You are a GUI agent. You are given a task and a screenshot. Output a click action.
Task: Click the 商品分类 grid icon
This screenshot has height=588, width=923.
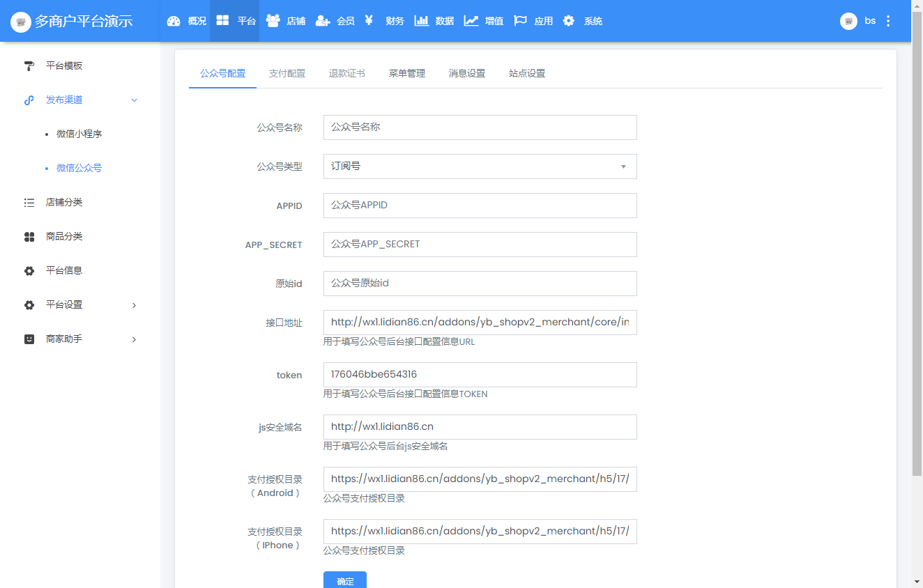click(x=29, y=236)
